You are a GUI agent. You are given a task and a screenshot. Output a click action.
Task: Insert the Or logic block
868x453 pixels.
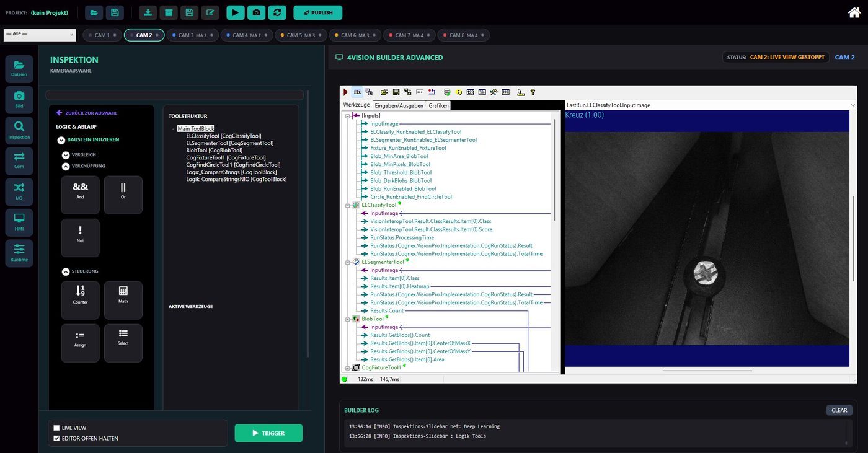[123, 195]
